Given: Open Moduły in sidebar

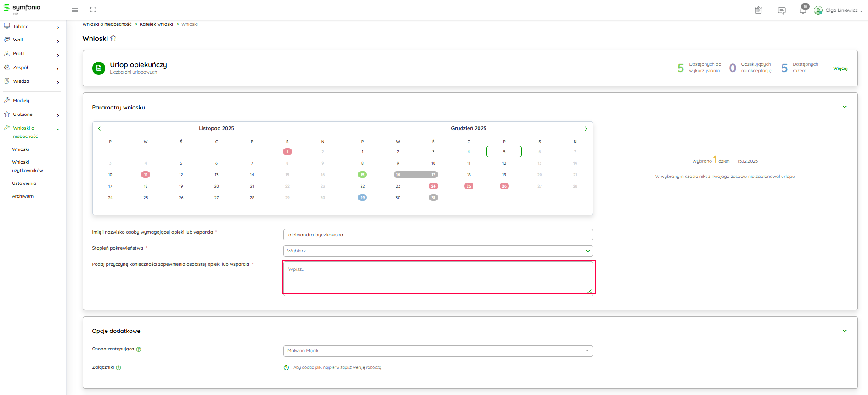Looking at the screenshot, I should [21, 101].
